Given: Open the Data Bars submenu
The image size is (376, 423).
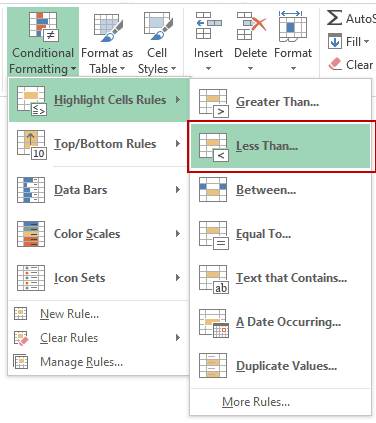Looking at the screenshot, I should point(99,190).
